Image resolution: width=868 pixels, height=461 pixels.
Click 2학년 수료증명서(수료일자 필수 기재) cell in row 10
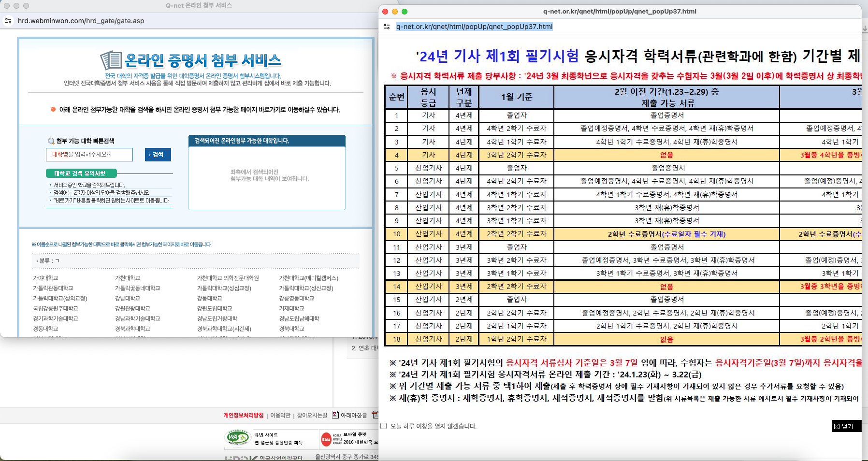pyautogui.click(x=666, y=234)
